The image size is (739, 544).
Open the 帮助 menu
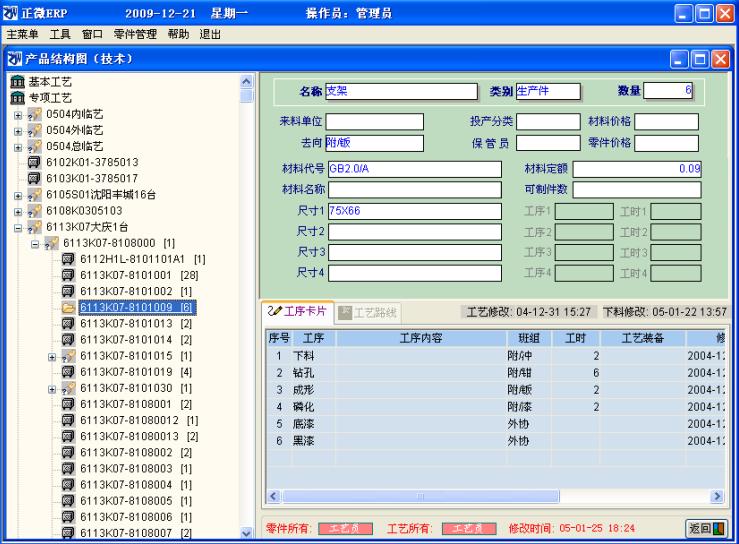178,34
